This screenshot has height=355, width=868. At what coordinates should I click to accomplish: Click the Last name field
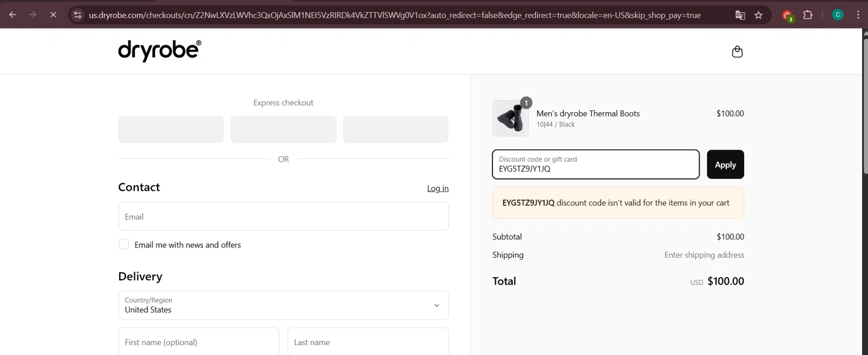coord(368,342)
